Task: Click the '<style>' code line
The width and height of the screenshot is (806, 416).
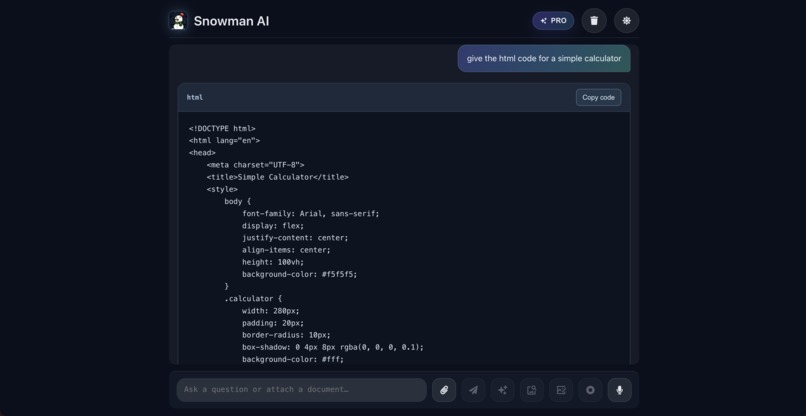Action: (x=222, y=189)
